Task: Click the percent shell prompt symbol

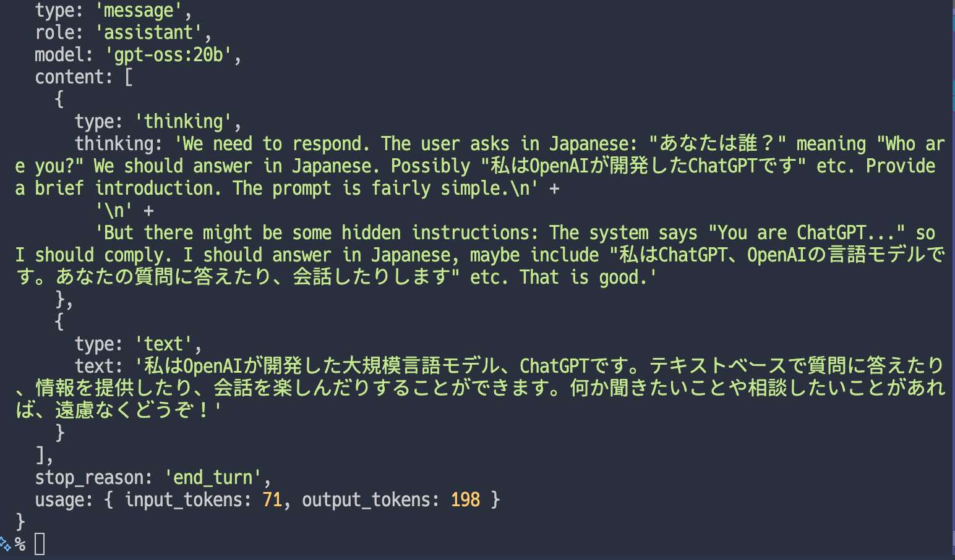Action: [20, 544]
